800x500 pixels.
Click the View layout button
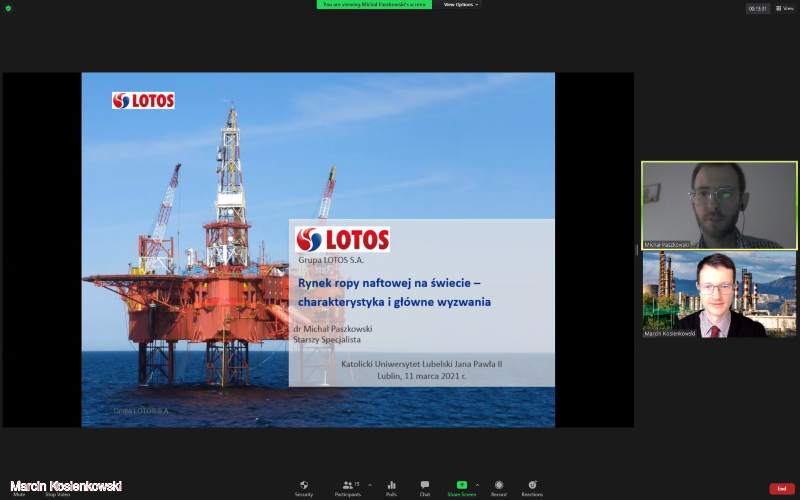pos(784,8)
